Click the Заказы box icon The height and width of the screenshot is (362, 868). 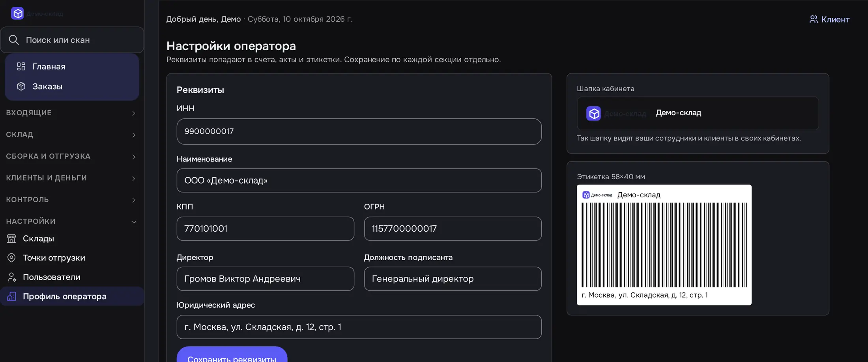coord(21,86)
